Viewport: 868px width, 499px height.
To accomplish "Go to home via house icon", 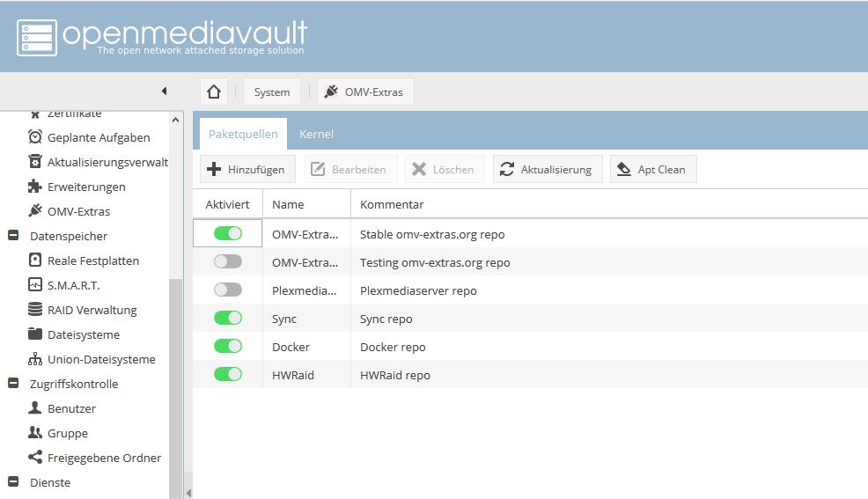I will [214, 92].
